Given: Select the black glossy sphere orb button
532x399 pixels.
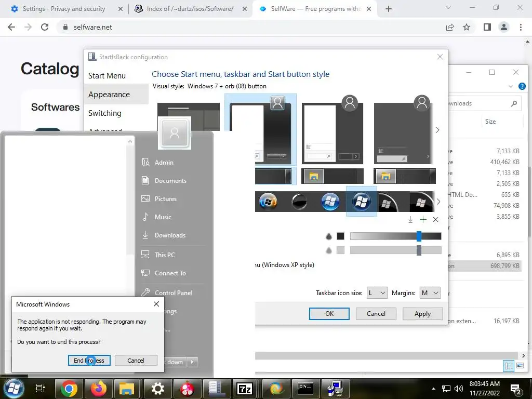Looking at the screenshot, I should pyautogui.click(x=299, y=202).
